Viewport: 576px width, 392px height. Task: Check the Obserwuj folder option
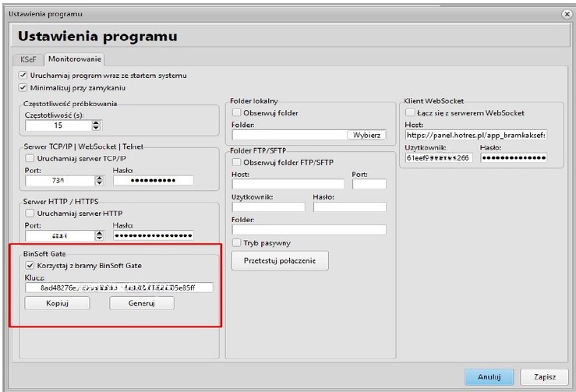pos(237,113)
